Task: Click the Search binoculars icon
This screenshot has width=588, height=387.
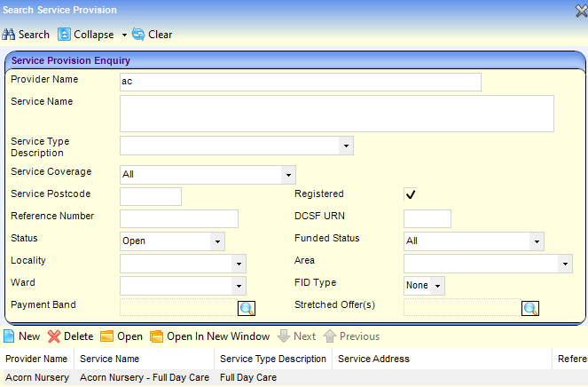Action: (x=9, y=35)
